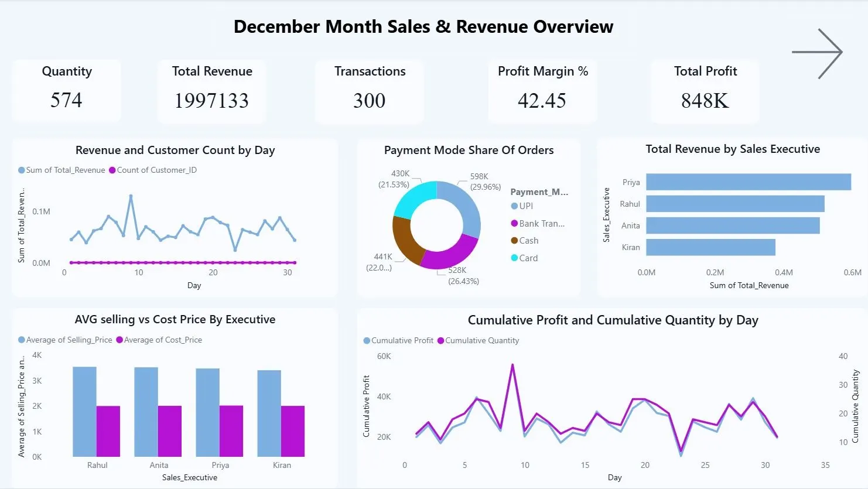Click the Total Profit 848K card
Image resolution: width=868 pixels, height=489 pixels.
705,91
